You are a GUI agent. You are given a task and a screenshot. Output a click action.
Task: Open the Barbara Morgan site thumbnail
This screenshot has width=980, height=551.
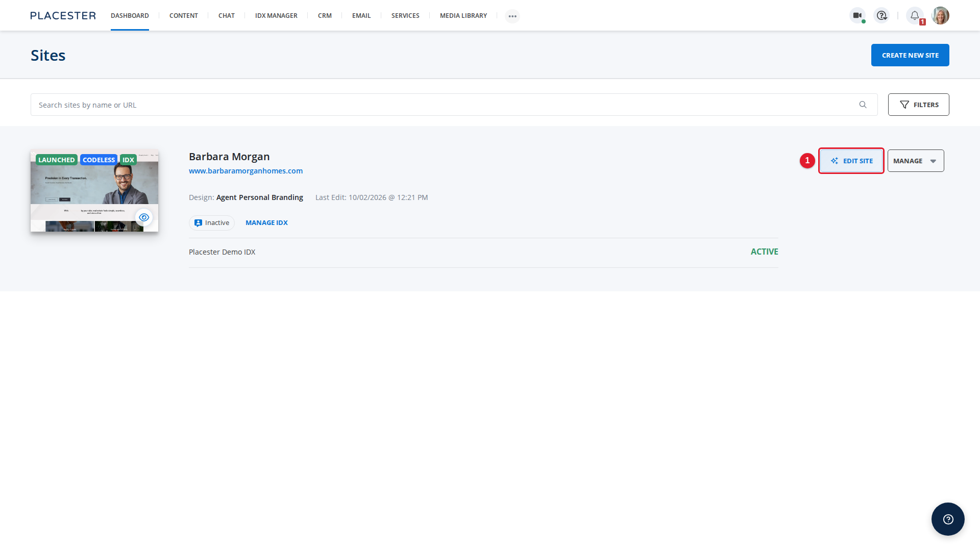(94, 191)
